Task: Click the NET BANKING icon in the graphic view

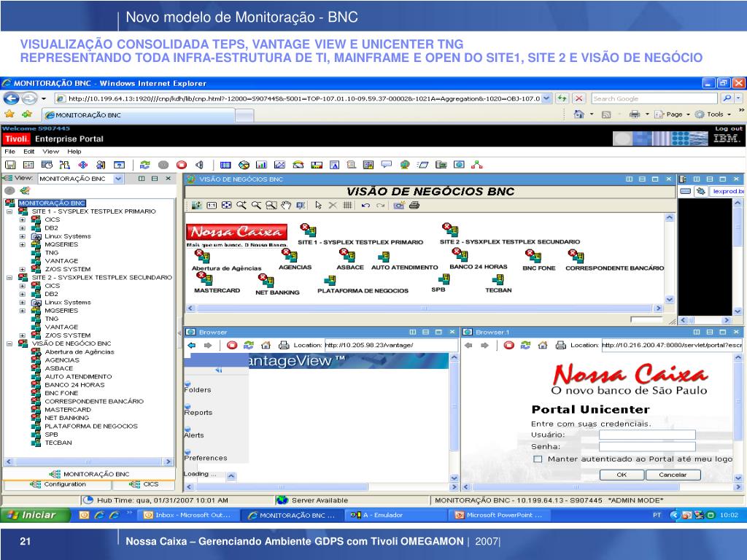Action: click(266, 281)
